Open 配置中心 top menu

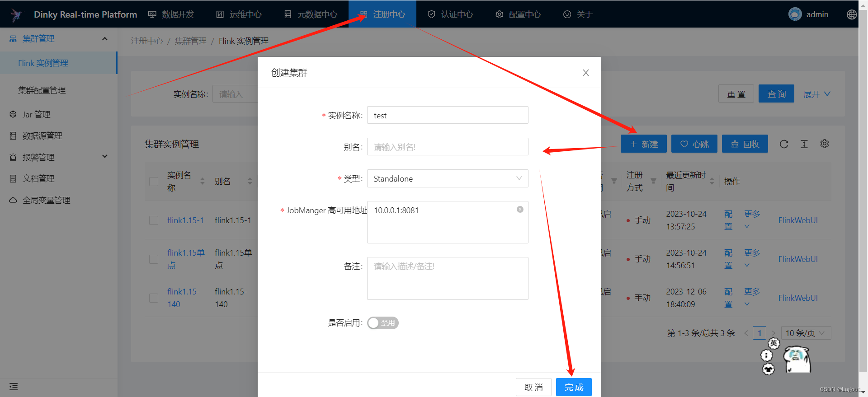tap(518, 14)
